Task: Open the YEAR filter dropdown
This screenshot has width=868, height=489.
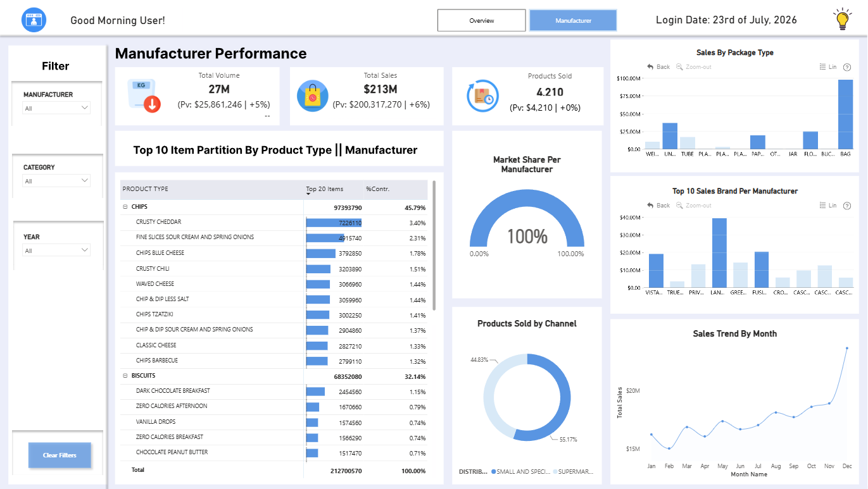Action: [57, 251]
